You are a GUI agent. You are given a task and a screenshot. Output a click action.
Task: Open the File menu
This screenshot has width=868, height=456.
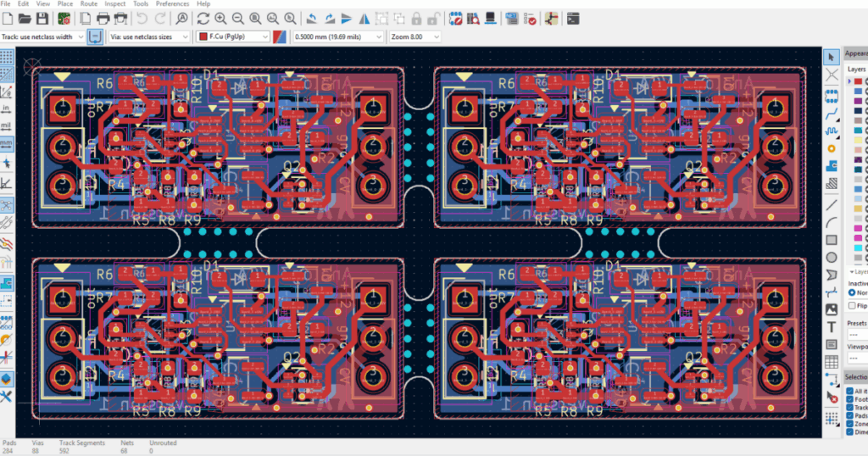[6, 4]
